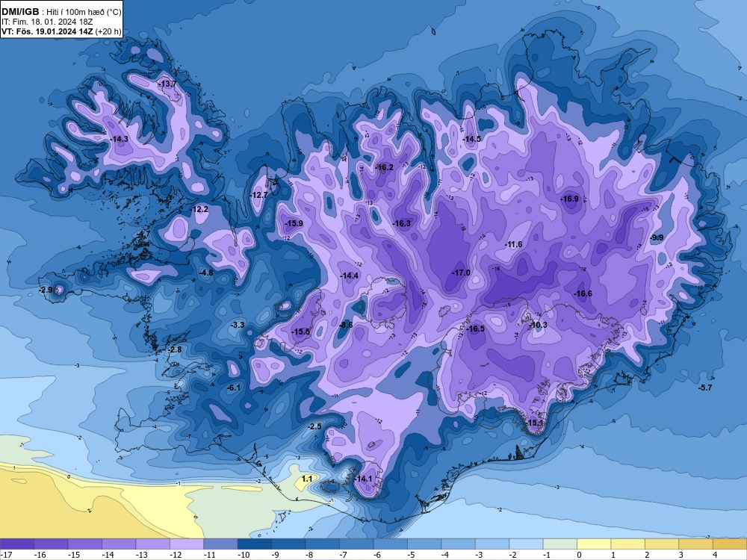Click the -10.3 temperature value
This screenshot has height=560, width=747.
(538, 326)
